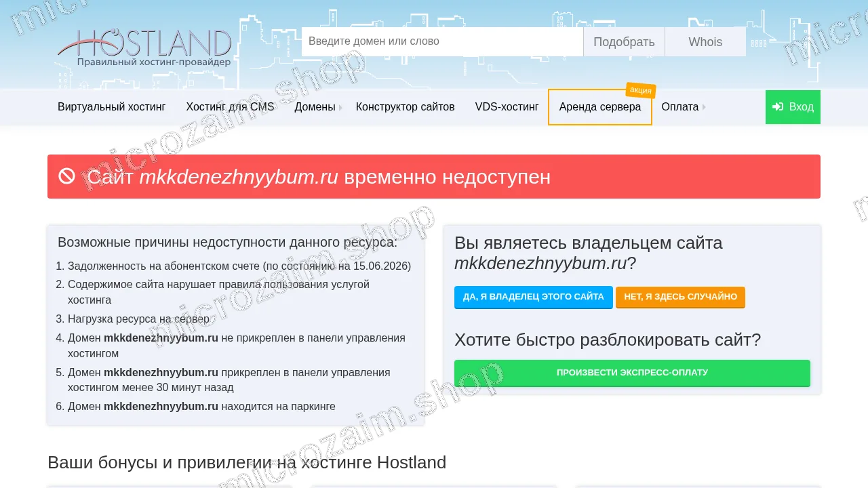Click the sign-in arrow icon beside Вход
The height and width of the screenshot is (488, 868).
[x=778, y=107]
